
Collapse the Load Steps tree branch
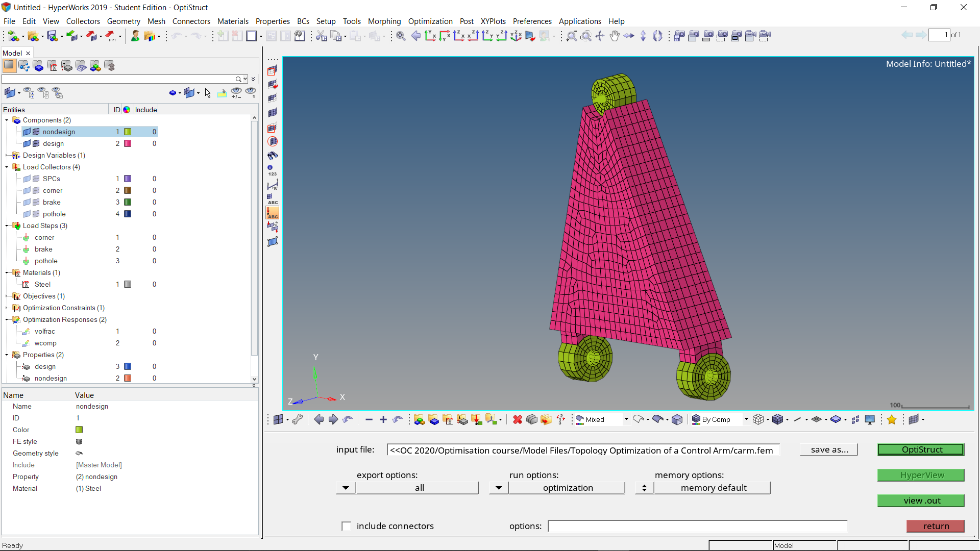7,226
